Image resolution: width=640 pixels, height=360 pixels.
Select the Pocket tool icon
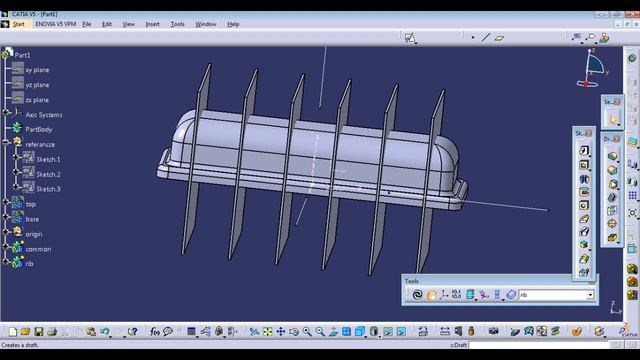tap(584, 165)
